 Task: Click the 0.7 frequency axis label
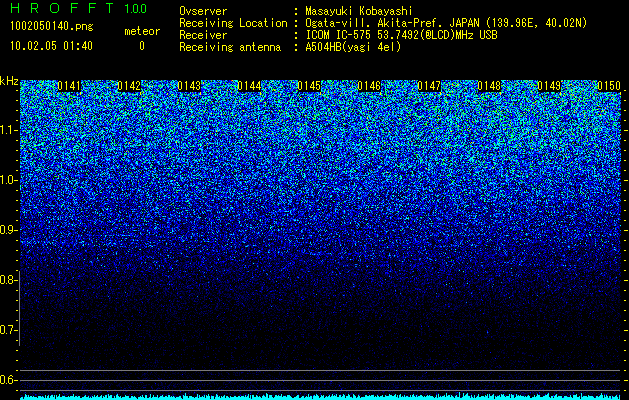(8, 330)
